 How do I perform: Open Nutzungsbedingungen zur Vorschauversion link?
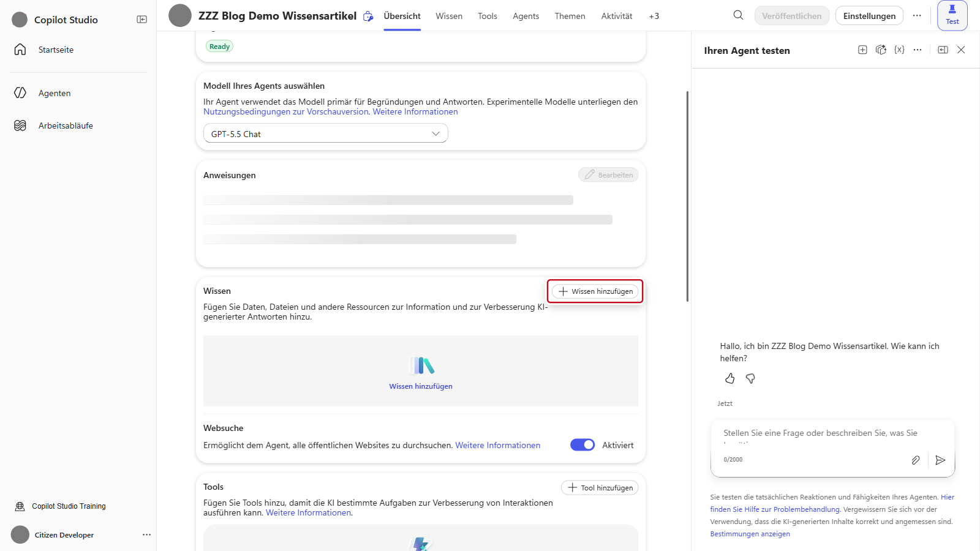coord(286,111)
